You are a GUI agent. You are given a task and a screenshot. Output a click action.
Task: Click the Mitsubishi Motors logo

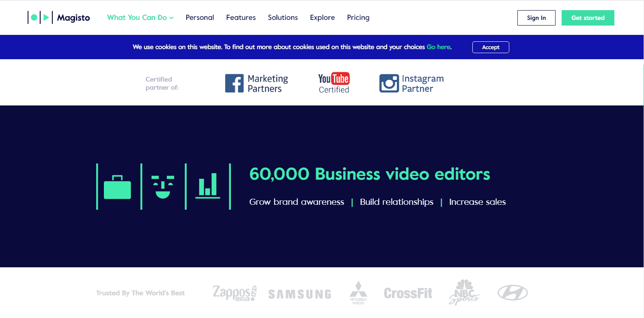pos(358,292)
